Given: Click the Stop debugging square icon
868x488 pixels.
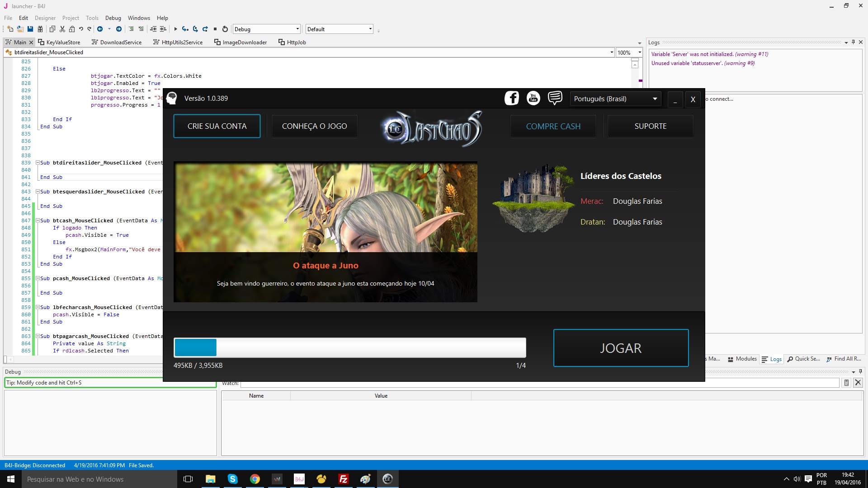Looking at the screenshot, I should point(215,29).
